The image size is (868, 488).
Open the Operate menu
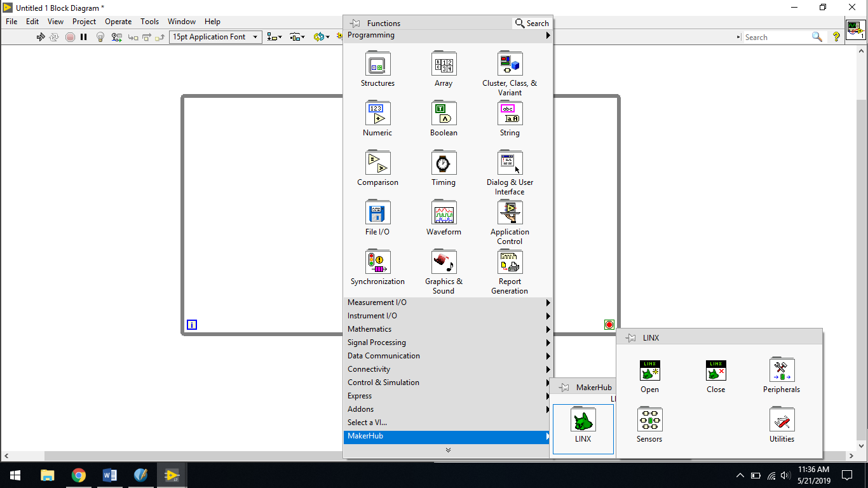118,22
